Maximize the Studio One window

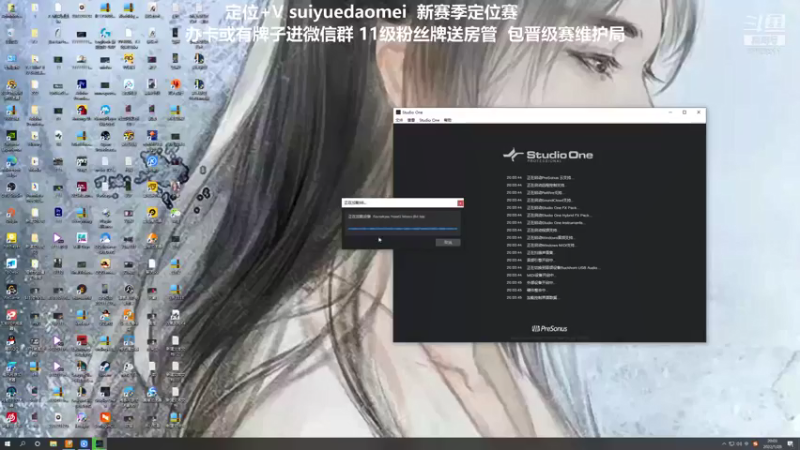click(685, 112)
